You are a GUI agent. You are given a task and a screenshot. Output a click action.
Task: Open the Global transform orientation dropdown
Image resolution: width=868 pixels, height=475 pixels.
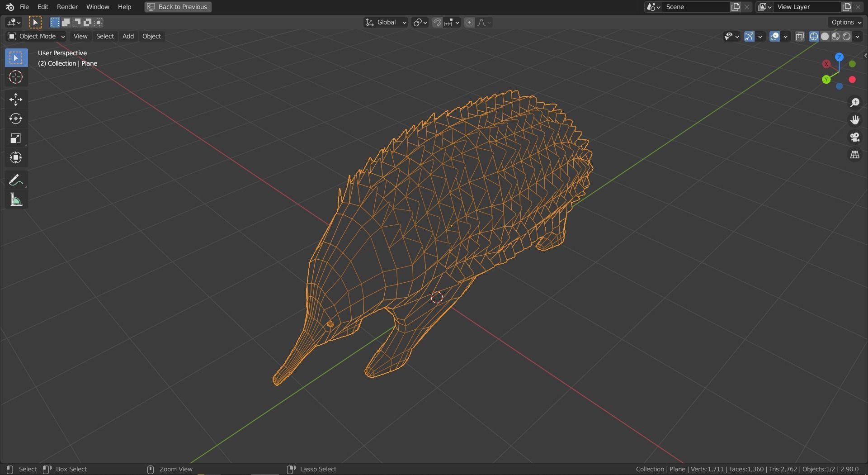[x=386, y=22]
